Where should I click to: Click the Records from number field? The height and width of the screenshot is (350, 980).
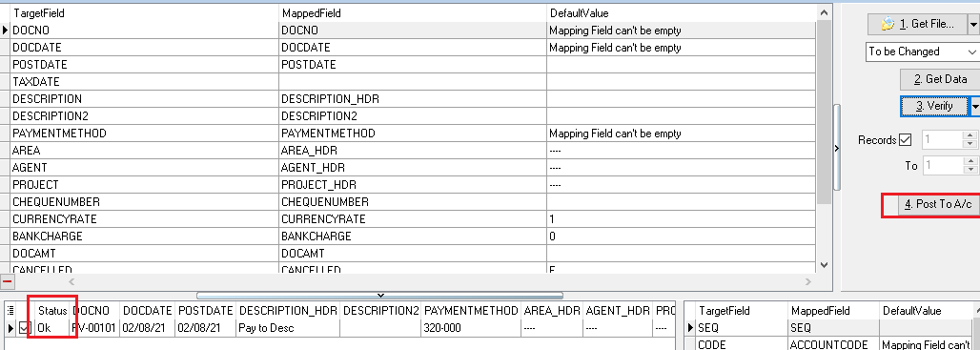(x=942, y=140)
